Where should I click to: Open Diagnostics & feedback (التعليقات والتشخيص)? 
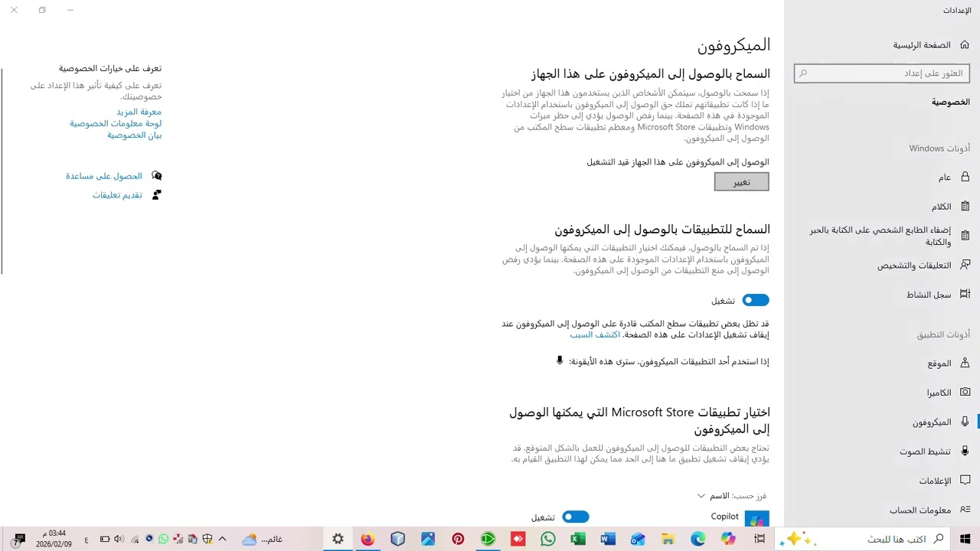[x=882, y=265]
